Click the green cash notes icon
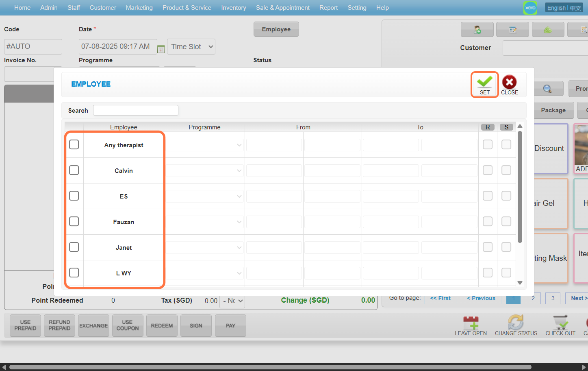The height and width of the screenshot is (371, 588). (x=548, y=30)
